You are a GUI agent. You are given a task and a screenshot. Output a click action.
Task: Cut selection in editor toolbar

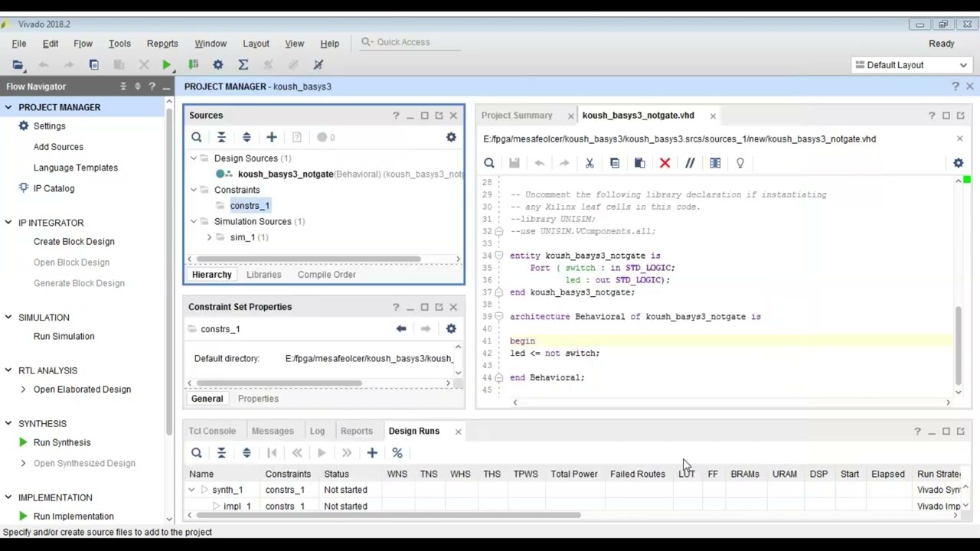[590, 163]
